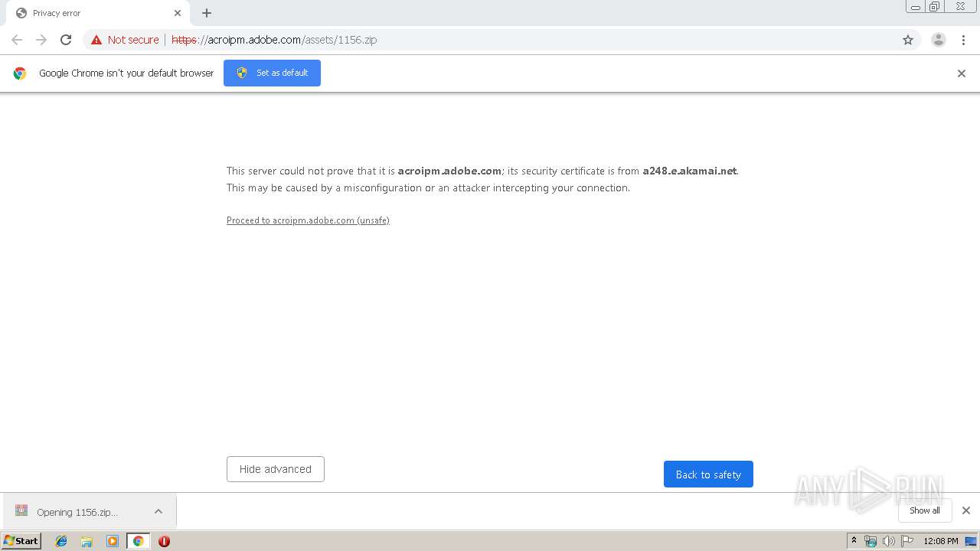
Task: Open the 1156.zip download item
Action: point(77,512)
